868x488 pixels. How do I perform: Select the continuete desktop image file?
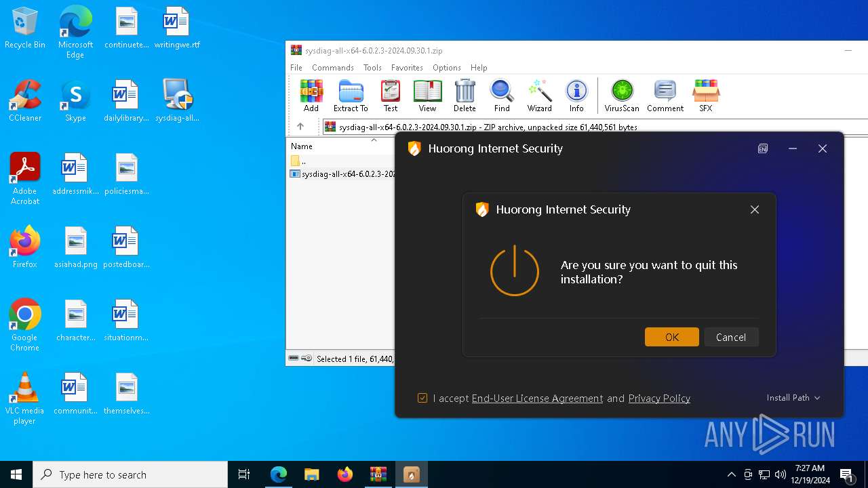126,28
